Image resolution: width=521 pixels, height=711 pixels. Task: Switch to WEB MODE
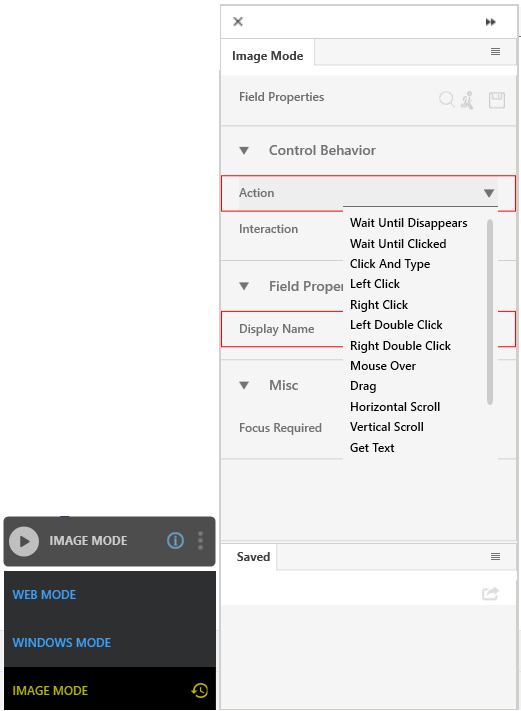pos(44,595)
